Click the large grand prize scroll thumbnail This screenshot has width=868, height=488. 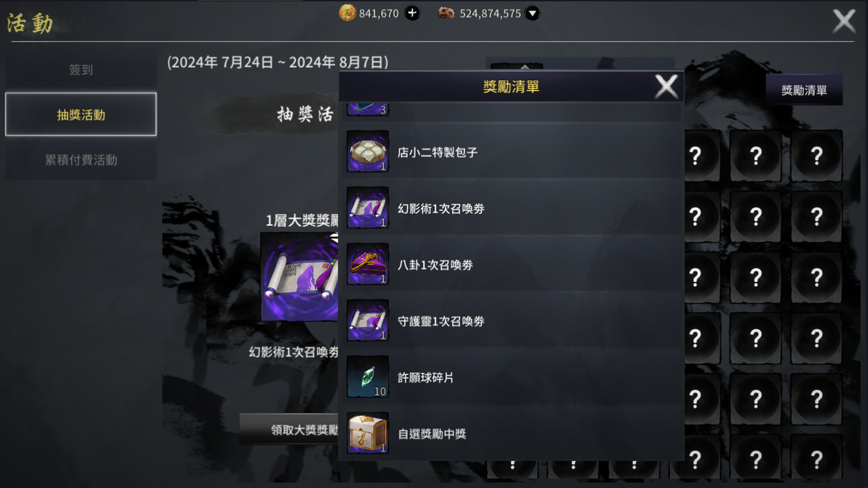coord(300,277)
